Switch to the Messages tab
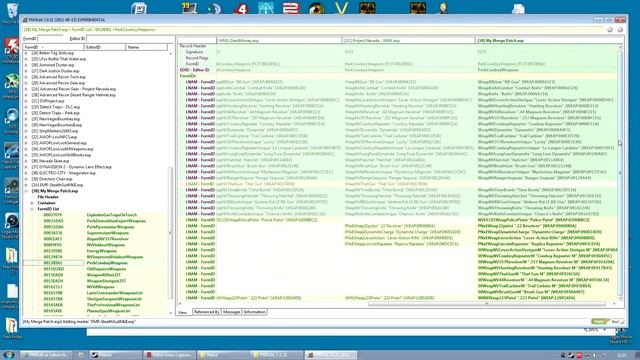Screen dimensions: 640x360 click(x=231, y=312)
